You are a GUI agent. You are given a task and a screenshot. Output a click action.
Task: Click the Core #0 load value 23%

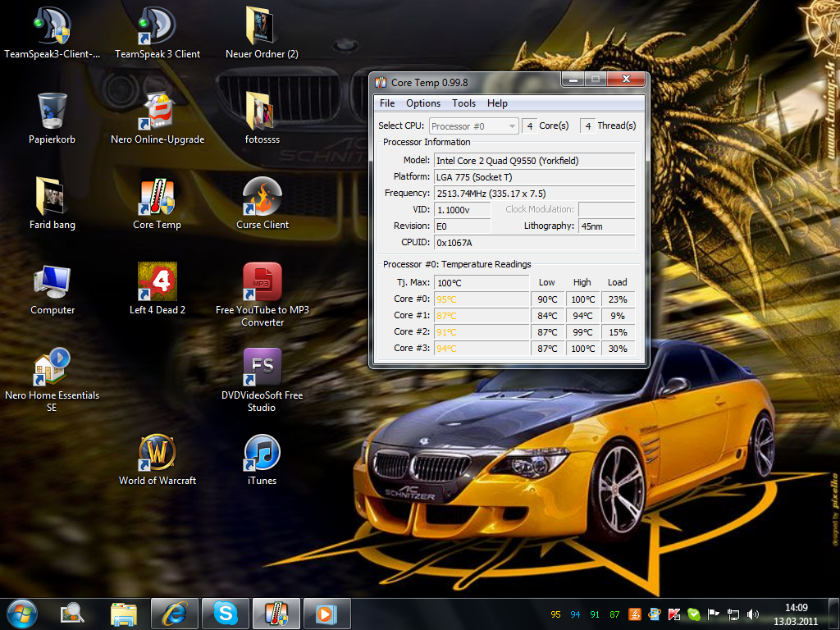pyautogui.click(x=618, y=299)
